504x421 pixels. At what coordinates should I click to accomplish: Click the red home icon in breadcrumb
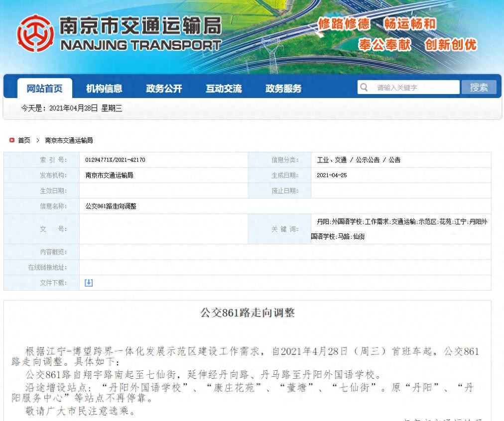click(12, 140)
